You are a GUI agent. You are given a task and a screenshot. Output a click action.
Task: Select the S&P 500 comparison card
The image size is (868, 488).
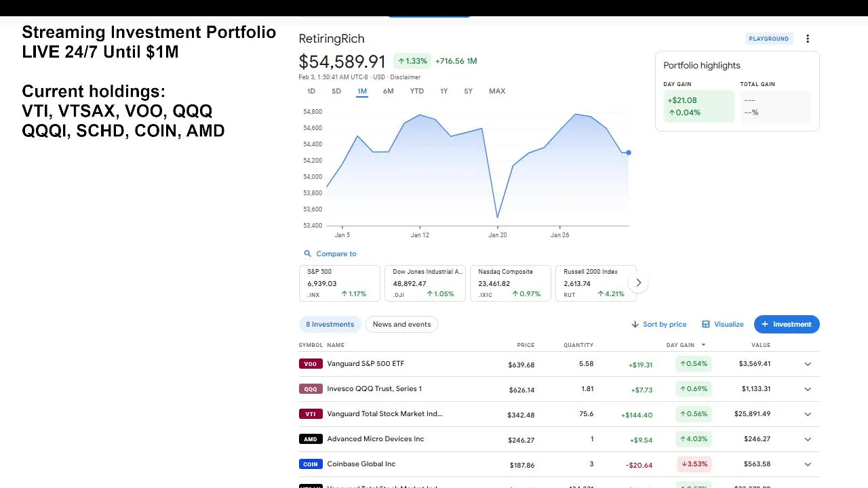[339, 283]
